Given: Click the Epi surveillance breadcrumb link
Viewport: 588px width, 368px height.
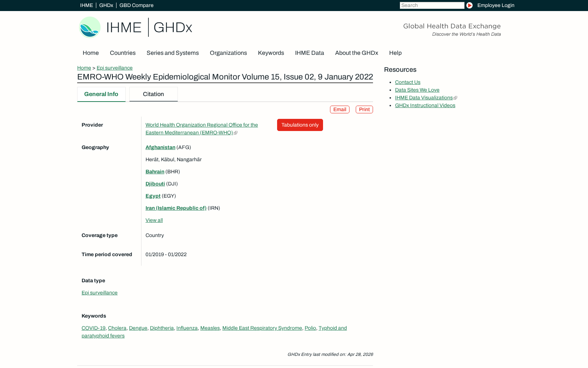Looking at the screenshot, I should (115, 68).
